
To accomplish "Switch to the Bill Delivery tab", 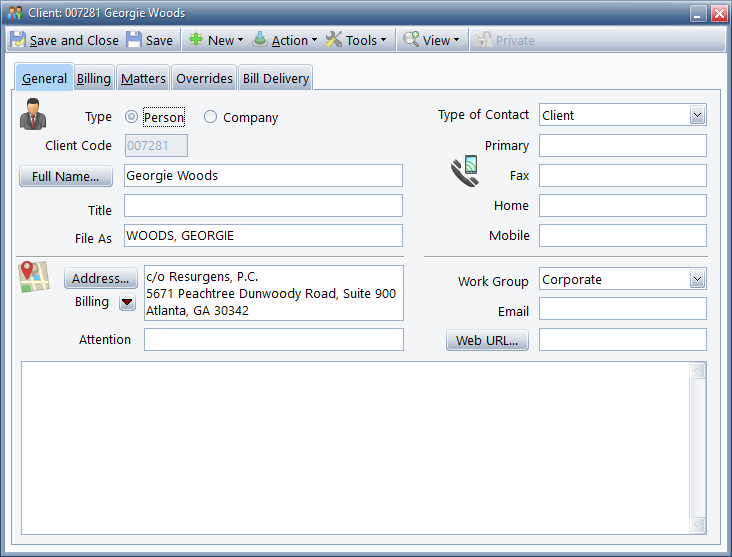I will (x=275, y=79).
